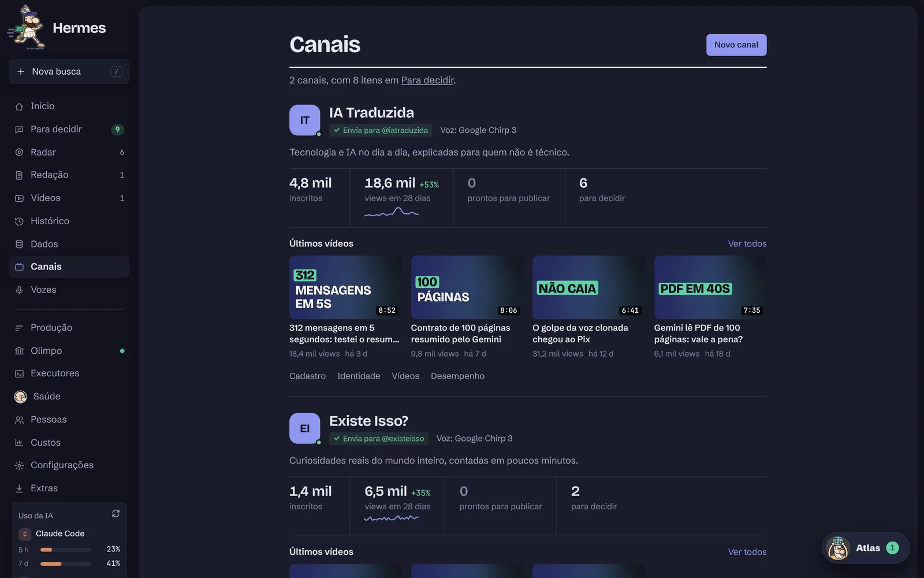924x578 pixels.
Task: Switch to the Identidade tab
Action: [359, 376]
